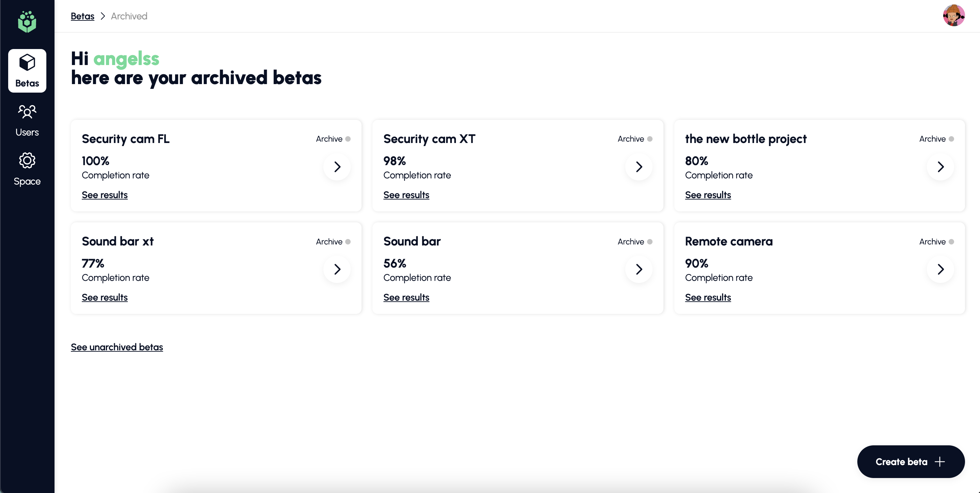Toggle Archive status dot on Remote camera
980x493 pixels.
pyautogui.click(x=951, y=242)
